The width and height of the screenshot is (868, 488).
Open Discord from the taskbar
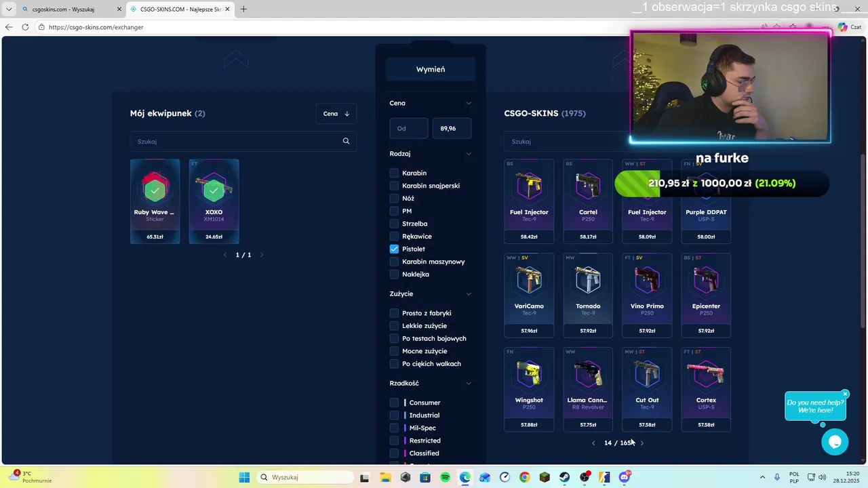point(625,477)
